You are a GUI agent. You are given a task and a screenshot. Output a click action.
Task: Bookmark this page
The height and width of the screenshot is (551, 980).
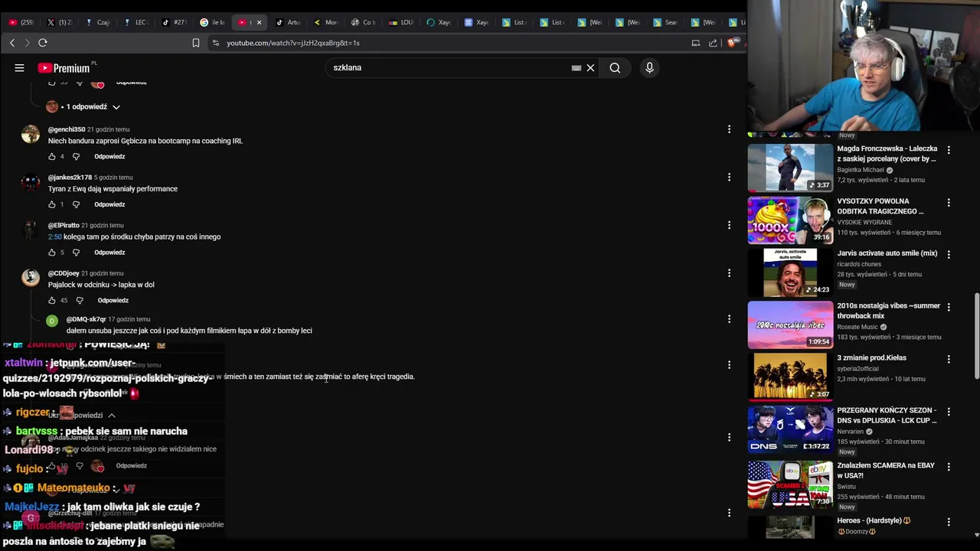pos(196,43)
